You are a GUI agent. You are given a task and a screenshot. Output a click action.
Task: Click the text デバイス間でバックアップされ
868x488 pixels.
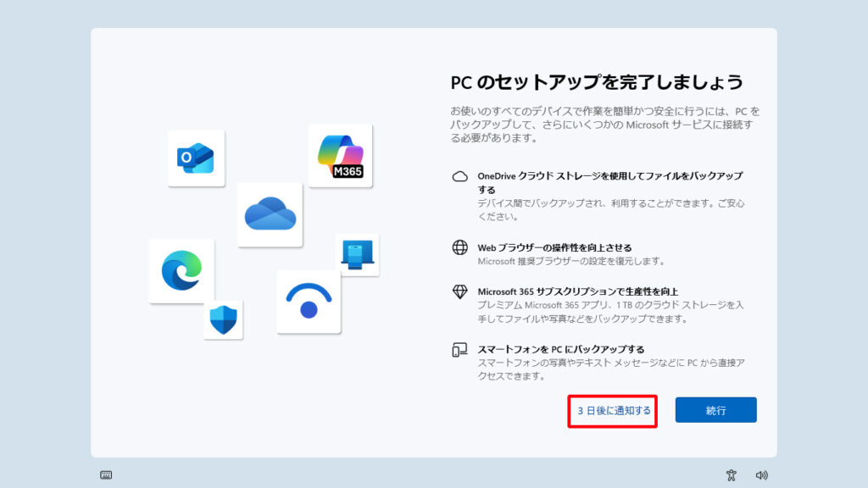[611, 210]
